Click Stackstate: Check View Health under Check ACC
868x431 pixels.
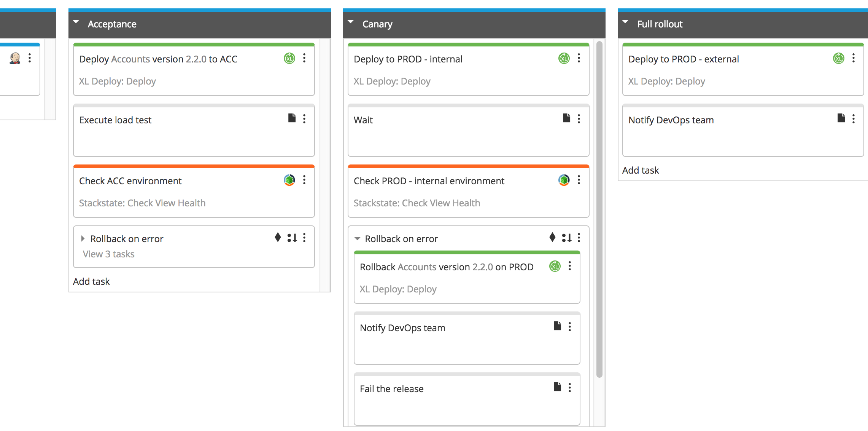[x=142, y=203]
